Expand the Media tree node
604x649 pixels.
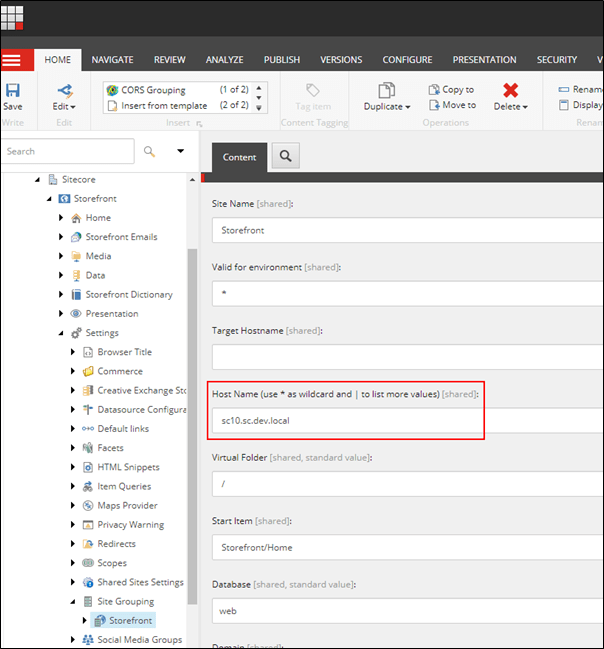point(61,256)
